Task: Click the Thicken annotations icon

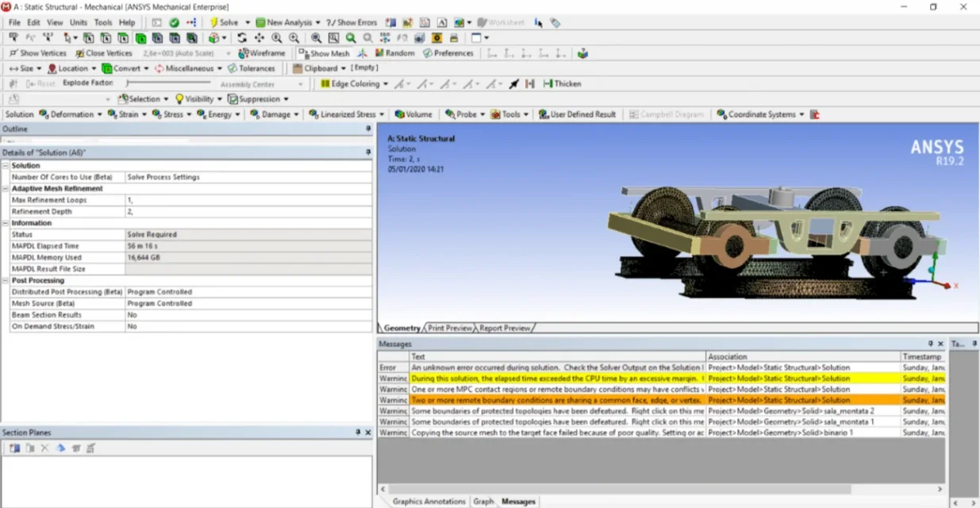Action: (x=547, y=83)
